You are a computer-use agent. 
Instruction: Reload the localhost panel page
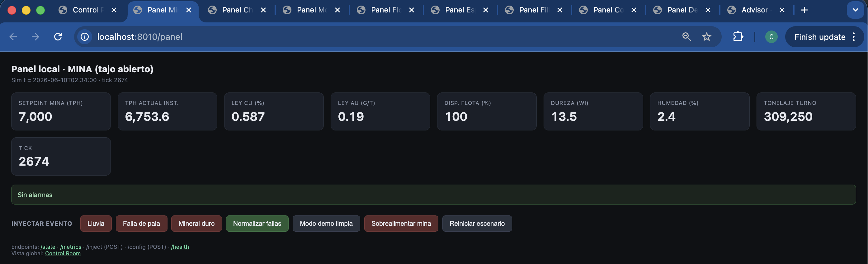tap(58, 37)
